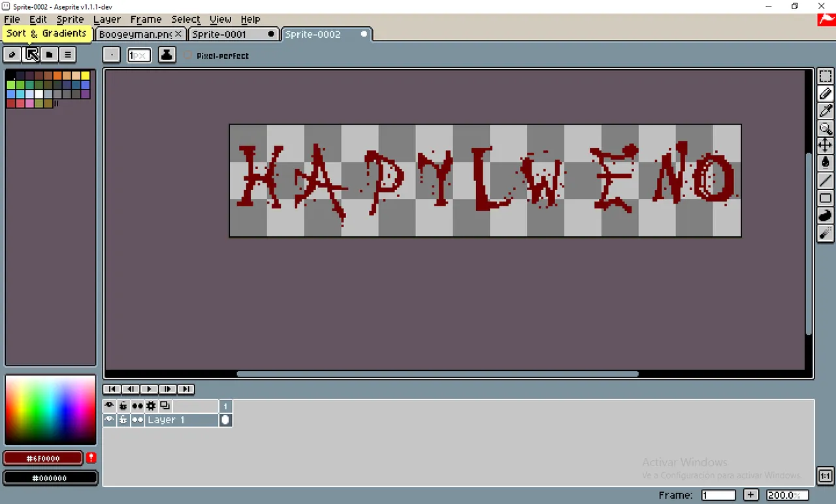The image size is (836, 504).
Task: Click the Frame number input field
Action: click(718, 495)
